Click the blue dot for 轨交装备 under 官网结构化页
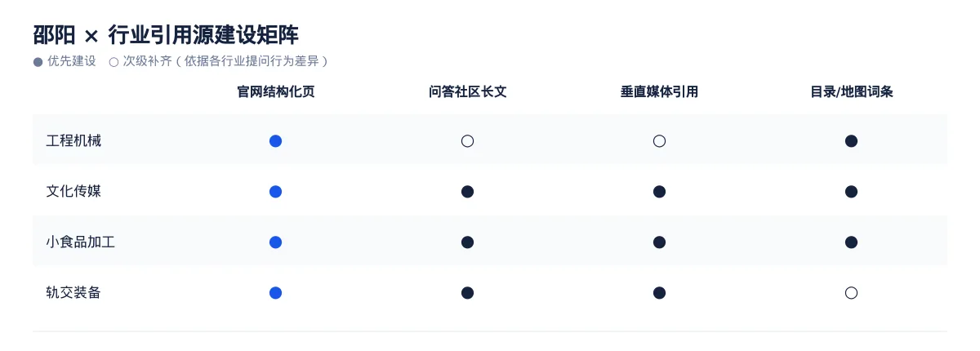980x351 pixels. pyautogui.click(x=275, y=293)
